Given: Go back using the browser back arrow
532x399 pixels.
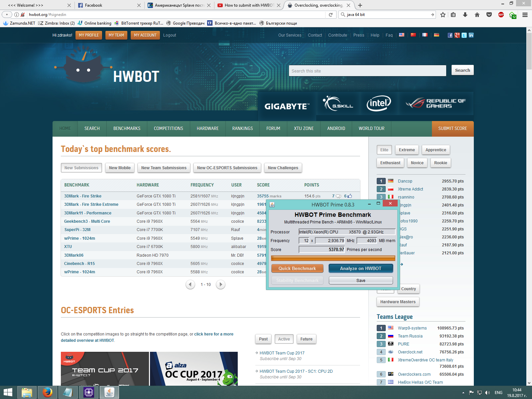Looking at the screenshot, I should click(7, 15).
